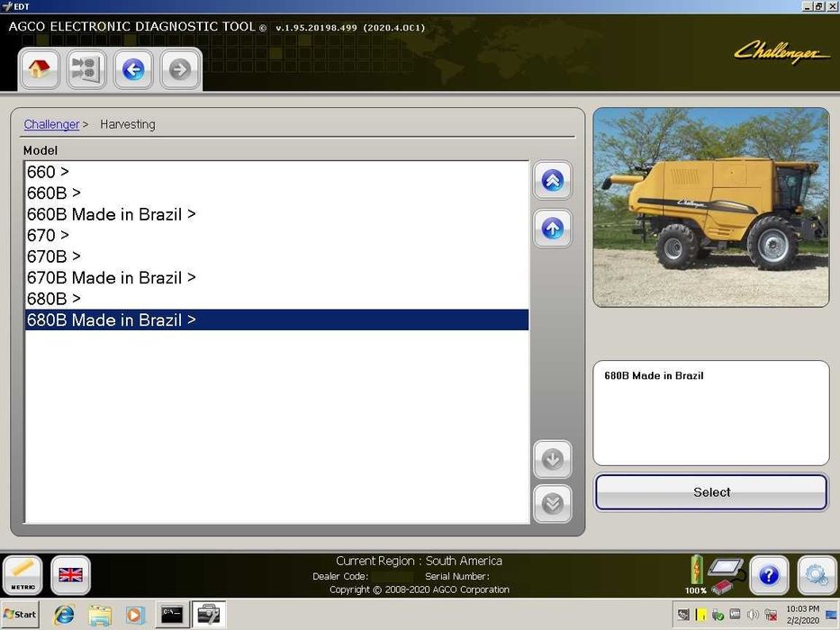
Task: Click the diagnostic adapter connection icon
Action: point(727,576)
